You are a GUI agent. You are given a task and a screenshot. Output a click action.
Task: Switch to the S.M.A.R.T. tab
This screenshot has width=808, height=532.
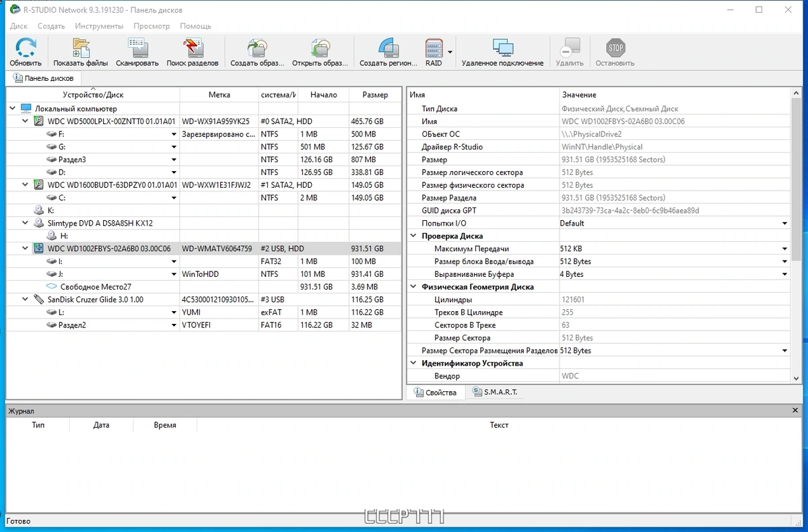pyautogui.click(x=495, y=392)
